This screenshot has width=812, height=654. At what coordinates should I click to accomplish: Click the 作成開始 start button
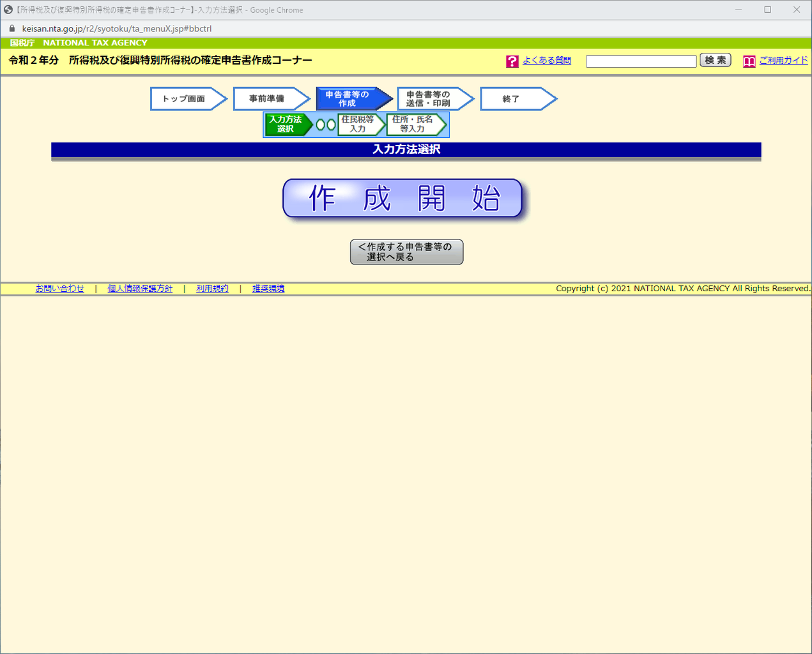tap(402, 198)
